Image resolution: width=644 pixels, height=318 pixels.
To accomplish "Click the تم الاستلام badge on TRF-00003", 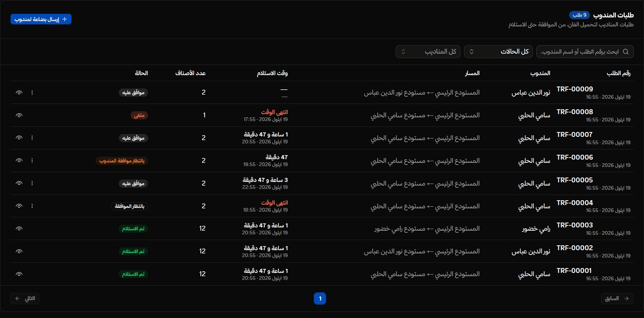I will click(x=133, y=229).
